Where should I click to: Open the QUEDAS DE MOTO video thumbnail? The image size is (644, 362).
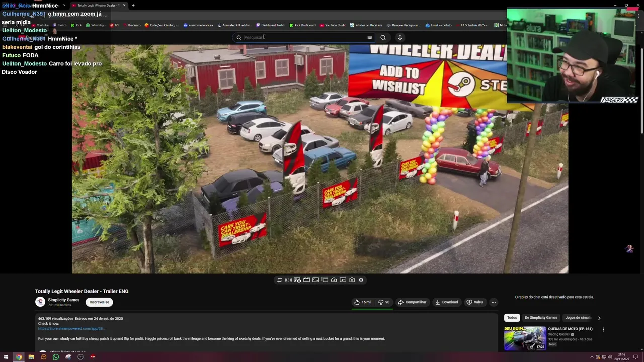(525, 338)
